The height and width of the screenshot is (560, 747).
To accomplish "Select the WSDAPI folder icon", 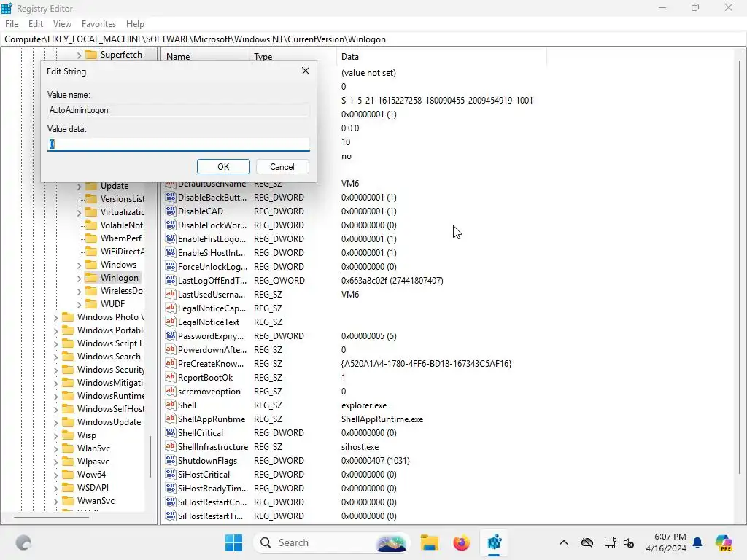I will click(68, 488).
